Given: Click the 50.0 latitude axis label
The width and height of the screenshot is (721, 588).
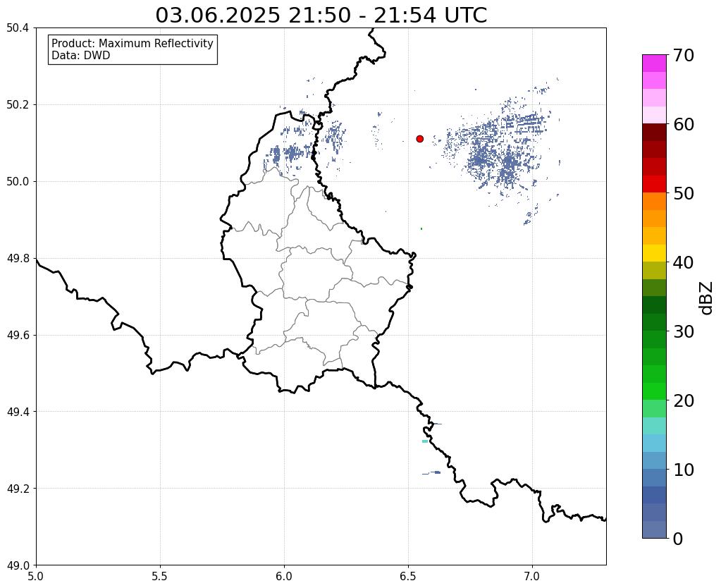Looking at the screenshot, I should coord(18,182).
